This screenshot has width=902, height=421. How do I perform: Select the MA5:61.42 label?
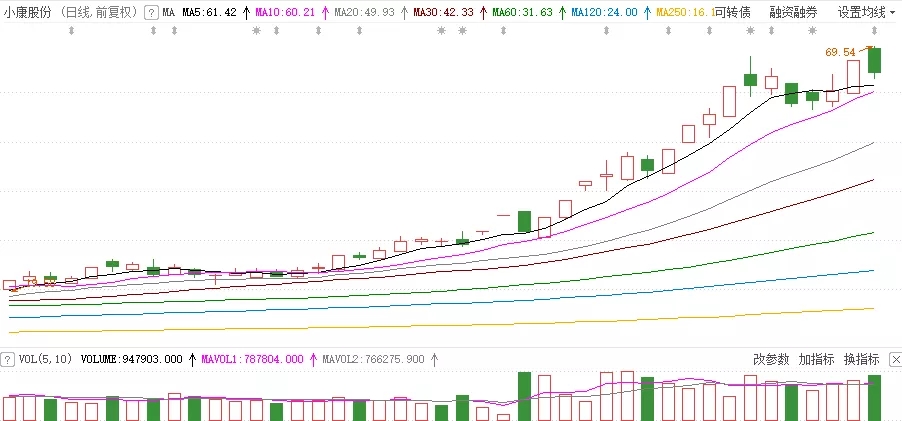[209, 12]
